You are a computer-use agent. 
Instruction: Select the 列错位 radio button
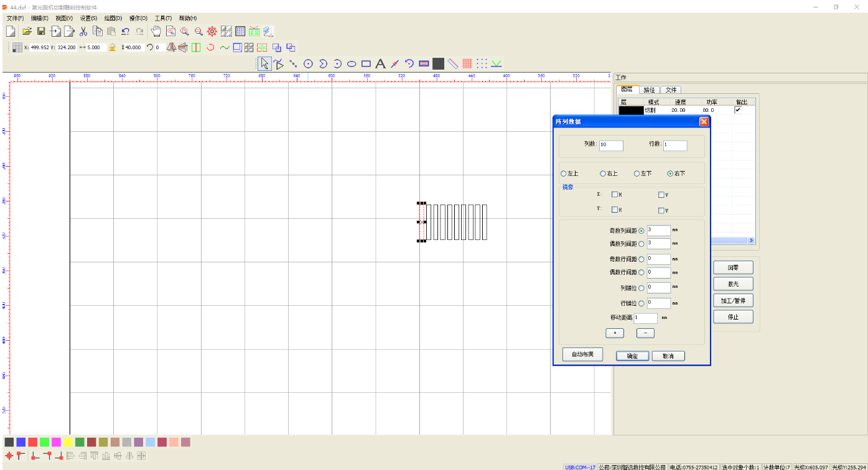(x=642, y=288)
